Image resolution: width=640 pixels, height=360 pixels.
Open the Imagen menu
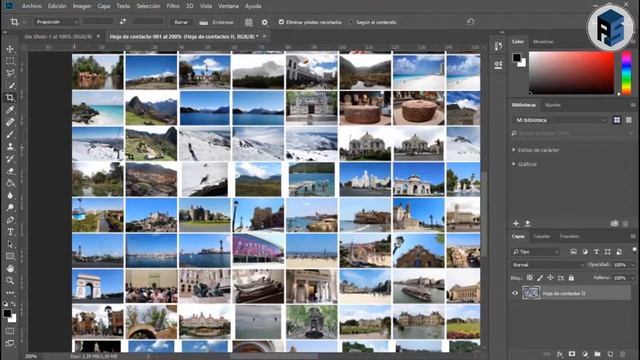click(x=82, y=6)
